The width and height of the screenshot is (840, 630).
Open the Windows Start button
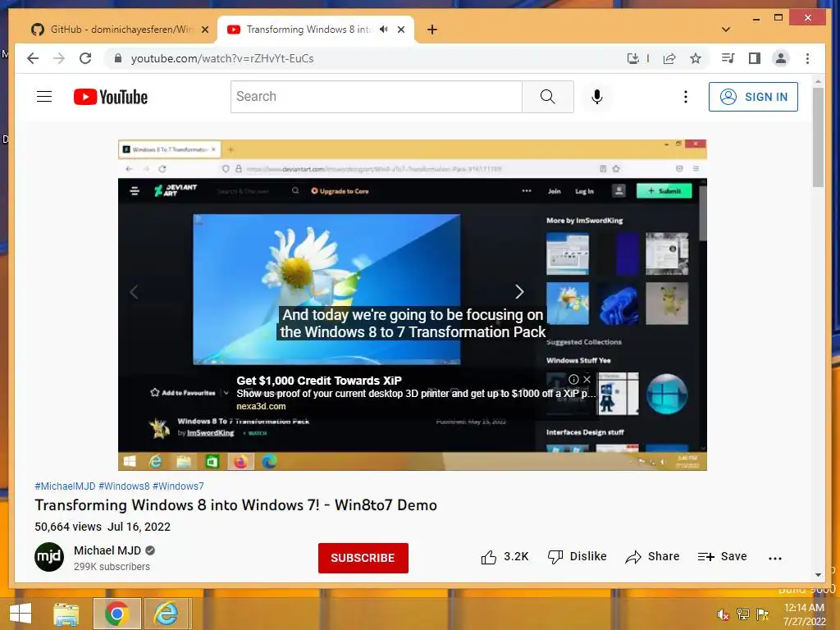(21, 614)
